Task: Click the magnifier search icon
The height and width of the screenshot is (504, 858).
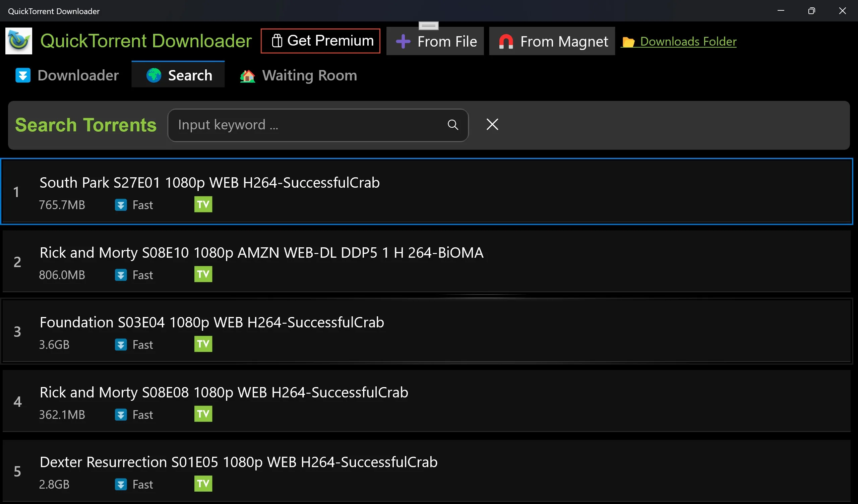Action: (453, 125)
